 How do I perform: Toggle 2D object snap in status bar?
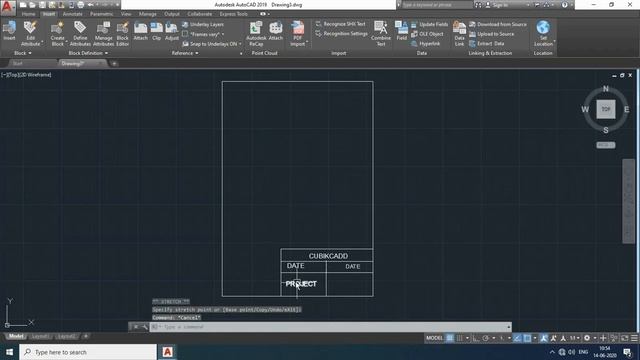pyautogui.click(x=527, y=338)
